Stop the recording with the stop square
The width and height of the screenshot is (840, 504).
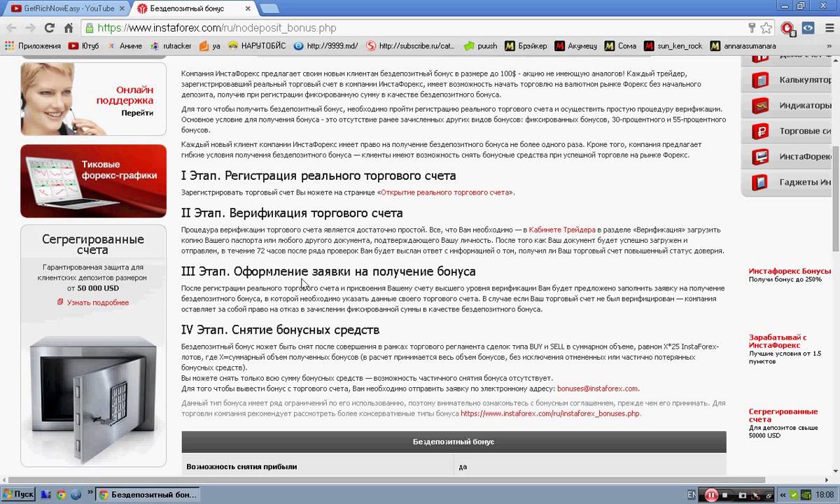(x=724, y=495)
